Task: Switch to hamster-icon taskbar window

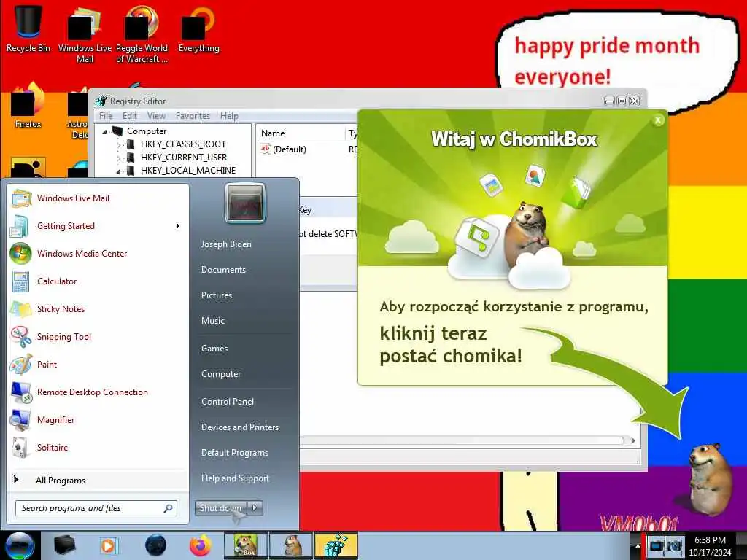Action: 291,545
